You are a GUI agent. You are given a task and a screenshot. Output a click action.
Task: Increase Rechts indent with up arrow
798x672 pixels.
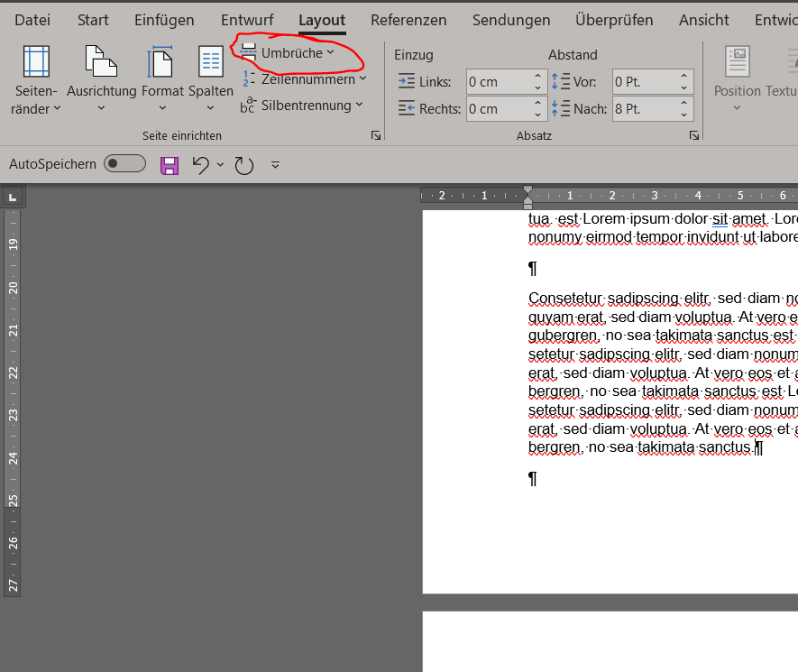[x=538, y=103]
